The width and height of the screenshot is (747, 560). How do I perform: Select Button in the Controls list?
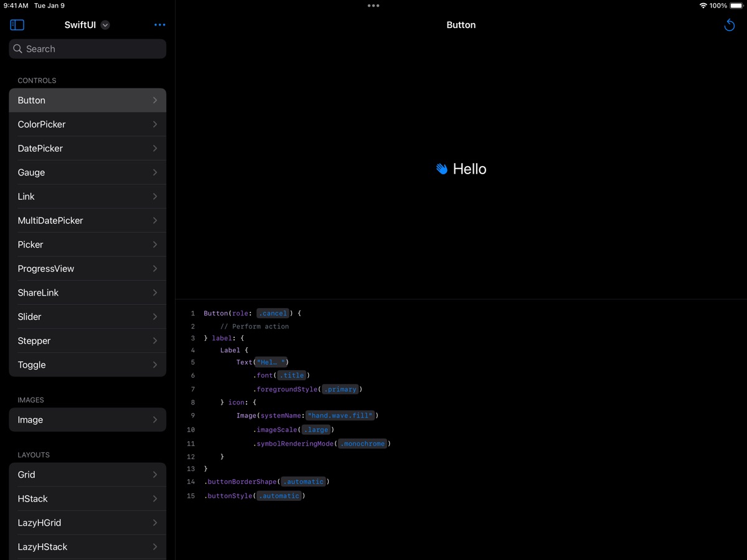click(88, 100)
